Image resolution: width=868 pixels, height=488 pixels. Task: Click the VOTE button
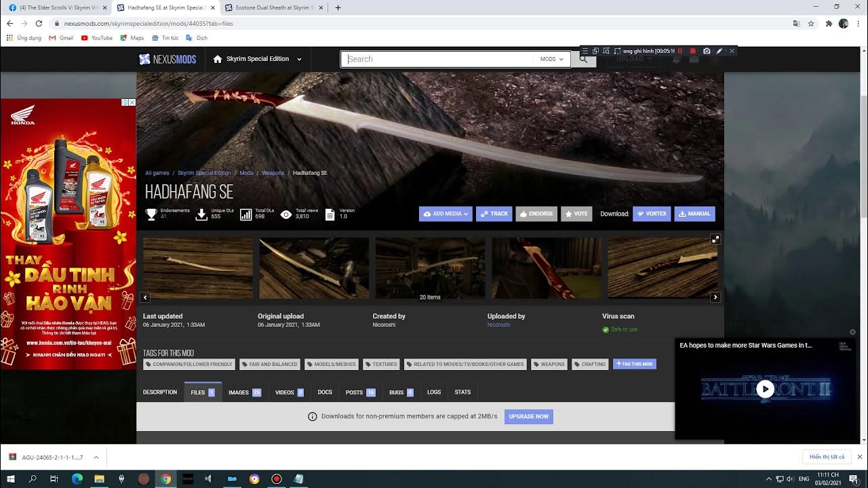pyautogui.click(x=576, y=213)
